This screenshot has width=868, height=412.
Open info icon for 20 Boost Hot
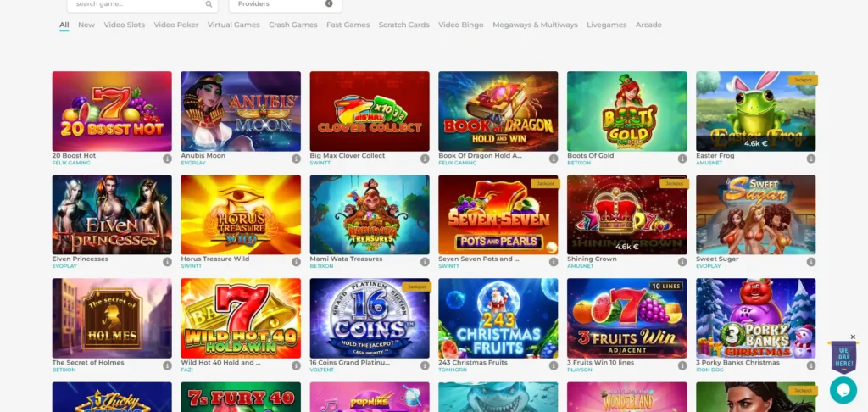167,159
